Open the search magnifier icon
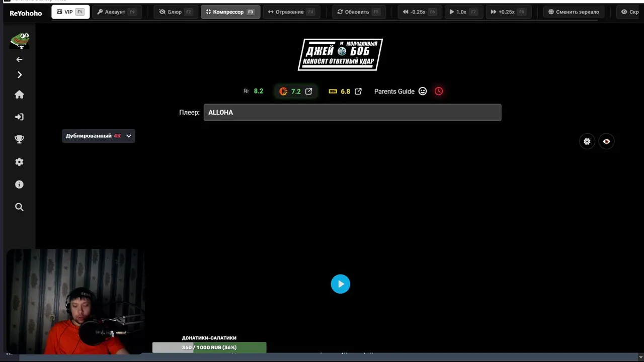Viewport: 644px width, 362px height. click(x=19, y=207)
